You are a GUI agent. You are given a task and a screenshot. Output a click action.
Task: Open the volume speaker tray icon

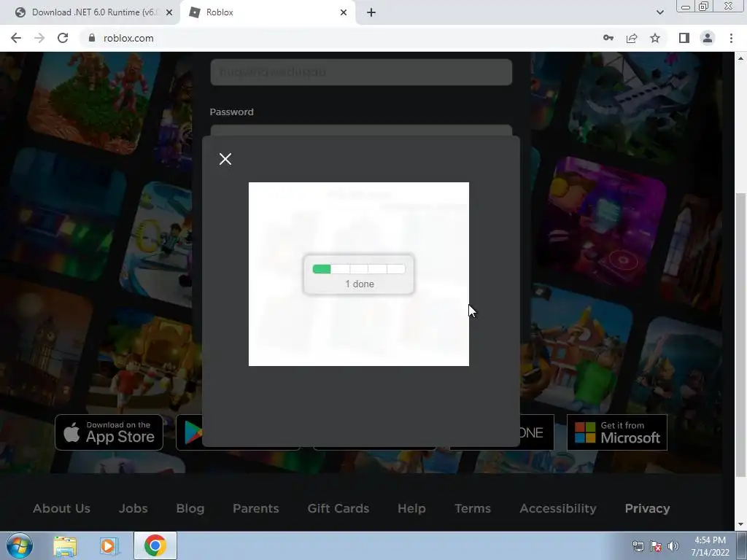click(x=673, y=546)
